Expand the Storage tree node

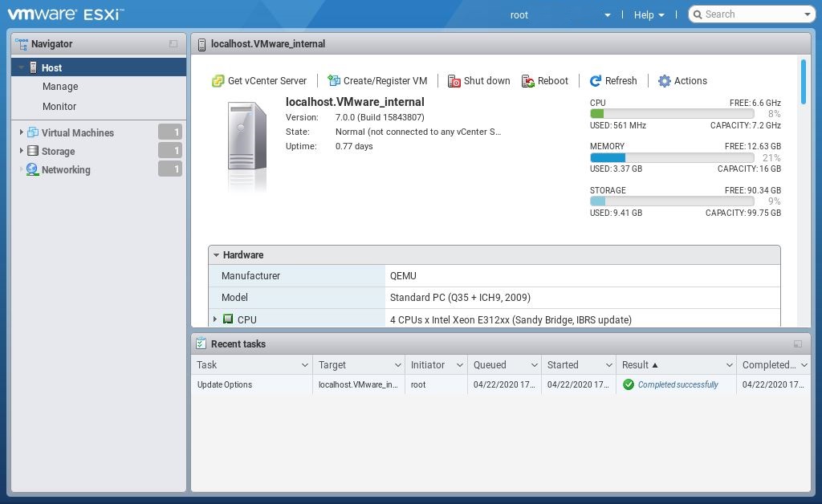(x=21, y=150)
